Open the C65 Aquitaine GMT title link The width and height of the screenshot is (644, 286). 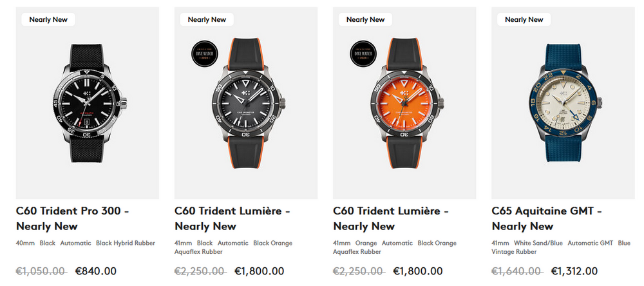tap(547, 218)
